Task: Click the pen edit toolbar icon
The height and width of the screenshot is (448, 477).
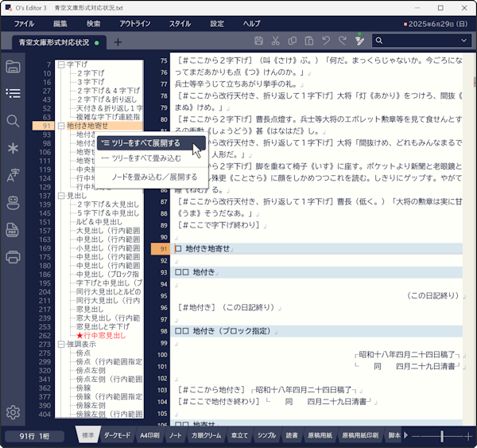Action: [359, 41]
